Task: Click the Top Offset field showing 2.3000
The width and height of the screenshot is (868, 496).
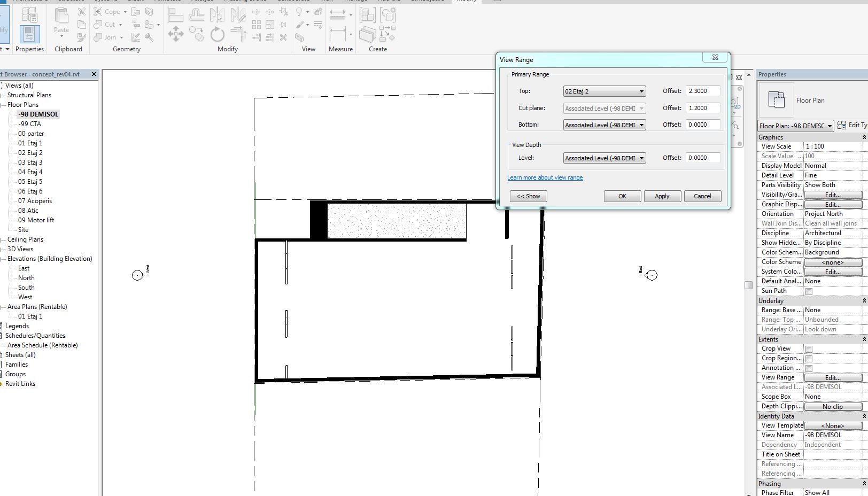Action: click(x=703, y=91)
